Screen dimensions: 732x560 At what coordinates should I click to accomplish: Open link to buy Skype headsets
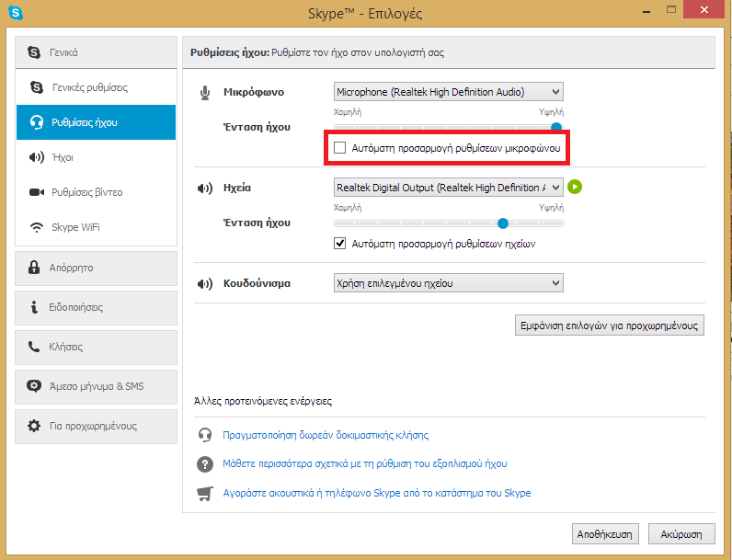pyautogui.click(x=377, y=493)
